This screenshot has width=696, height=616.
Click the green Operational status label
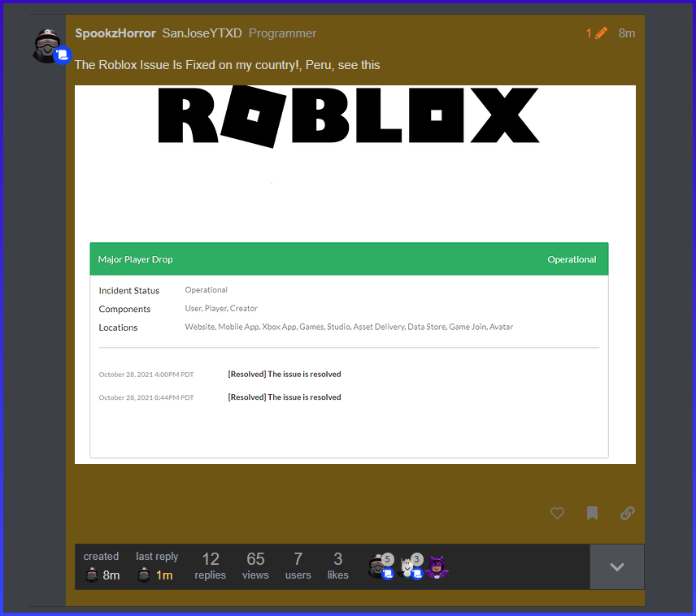[572, 259]
